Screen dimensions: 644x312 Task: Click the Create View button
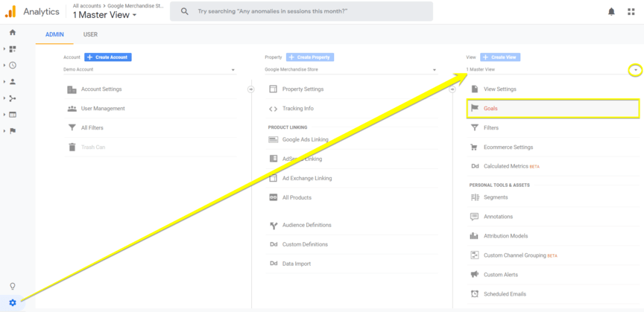(500, 57)
